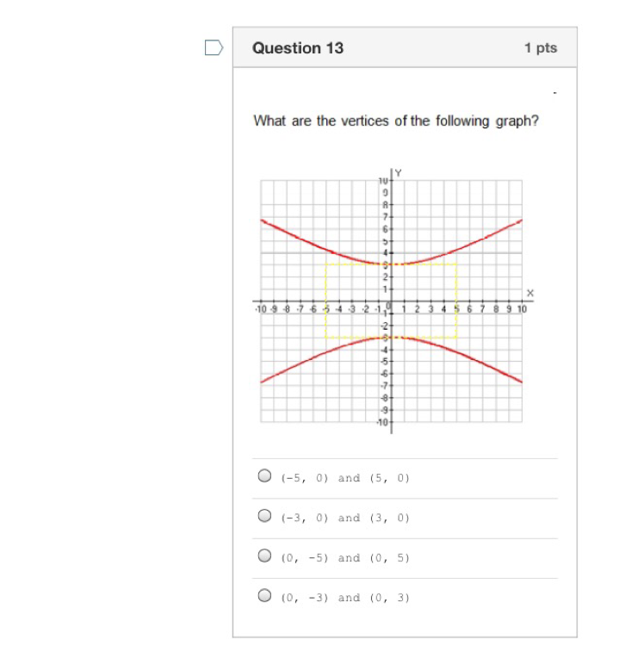Click the question text about vertices
Viewport: 644px width, 646px height.
click(396, 121)
